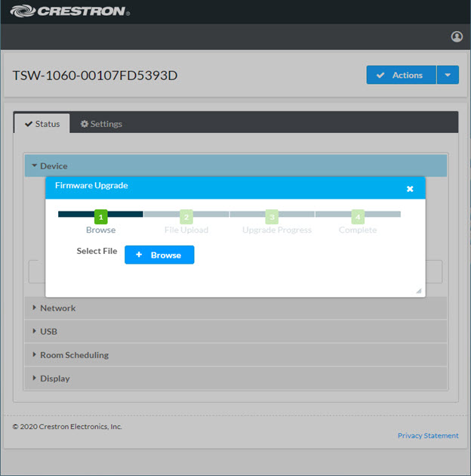Click step 1 Browse indicator
Screen dimensions: 471x476
coord(101,217)
